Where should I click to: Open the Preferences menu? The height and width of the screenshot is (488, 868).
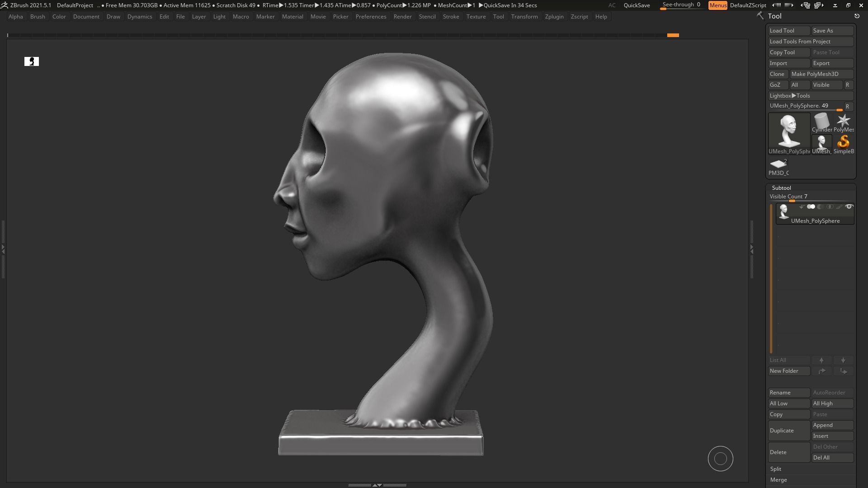(371, 17)
